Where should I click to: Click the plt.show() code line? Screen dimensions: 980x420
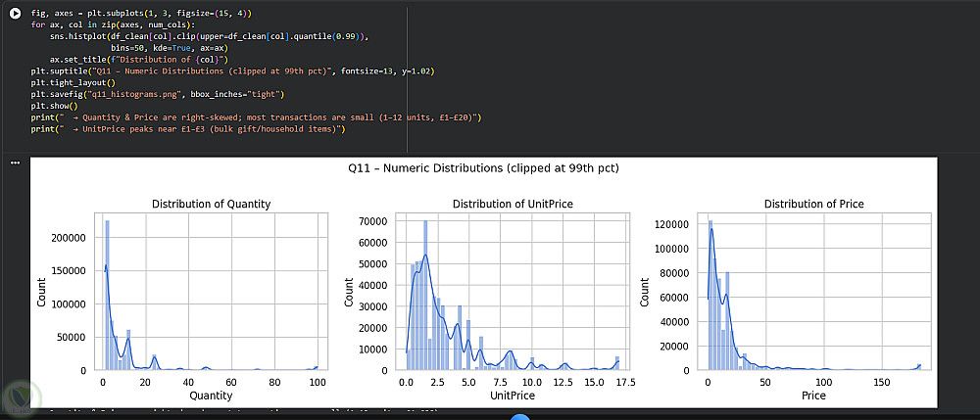54,106
